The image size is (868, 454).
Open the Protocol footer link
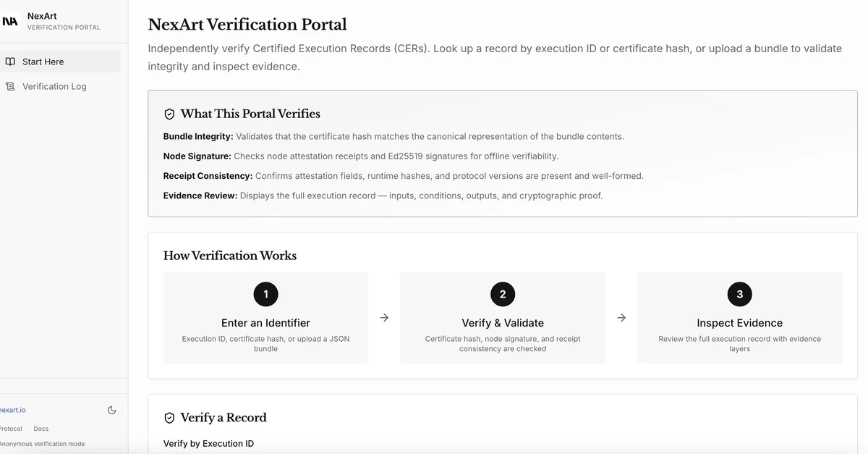coord(11,429)
